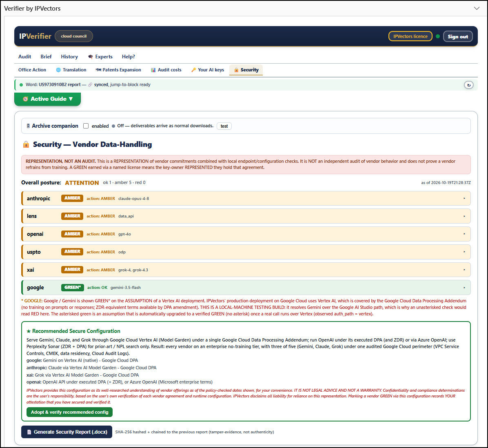
Task: Click the ATTENTION overall posture status
Action: pos(82,183)
